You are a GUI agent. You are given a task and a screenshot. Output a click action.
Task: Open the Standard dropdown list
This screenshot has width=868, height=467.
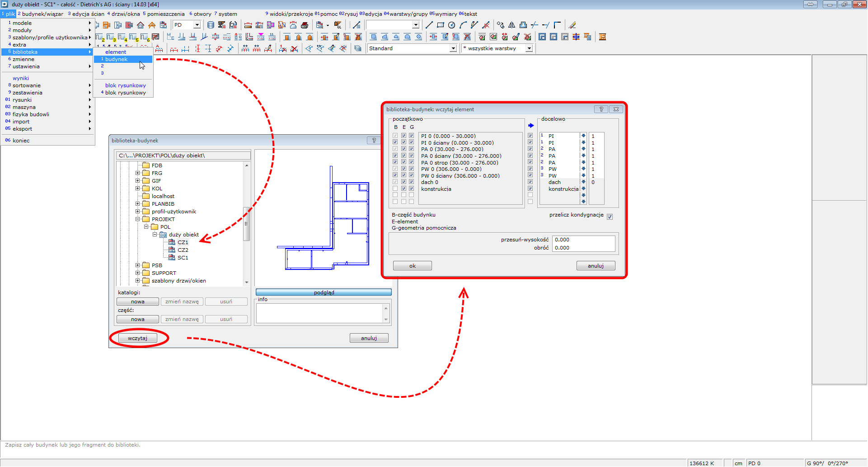[453, 48]
